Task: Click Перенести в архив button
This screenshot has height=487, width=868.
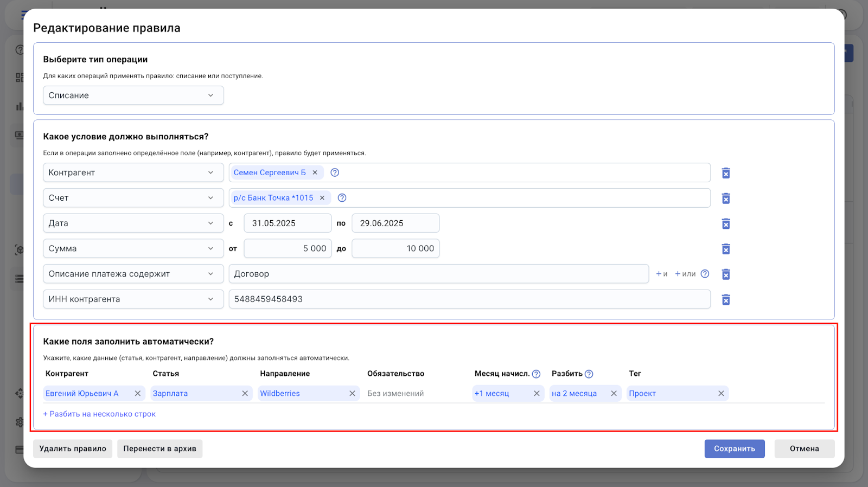Action: pyautogui.click(x=159, y=448)
